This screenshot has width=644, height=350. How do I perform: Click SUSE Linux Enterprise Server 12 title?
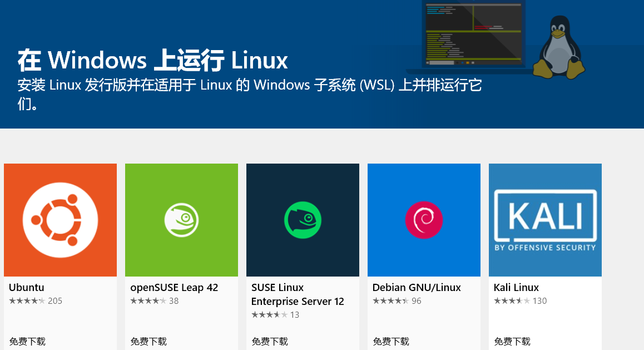pos(298,294)
